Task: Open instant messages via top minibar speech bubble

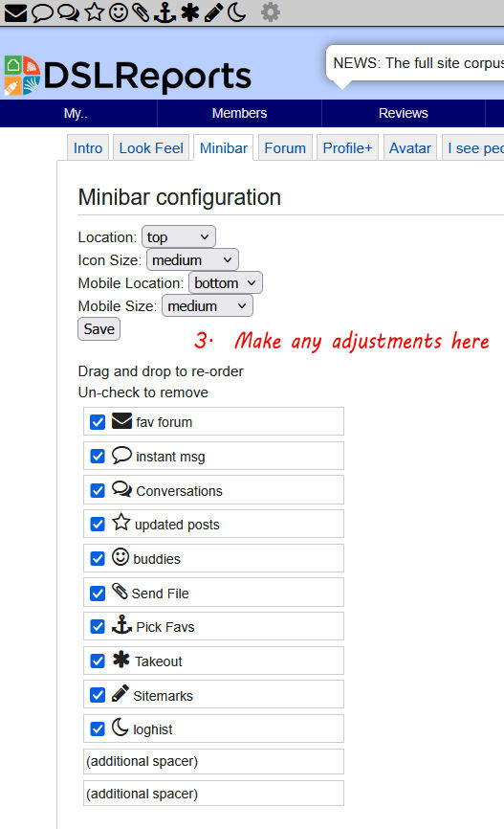Action: (x=42, y=12)
